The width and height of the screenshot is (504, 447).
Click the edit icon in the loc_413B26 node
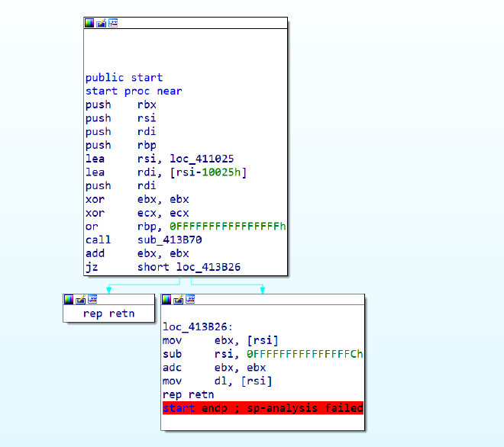point(179,300)
